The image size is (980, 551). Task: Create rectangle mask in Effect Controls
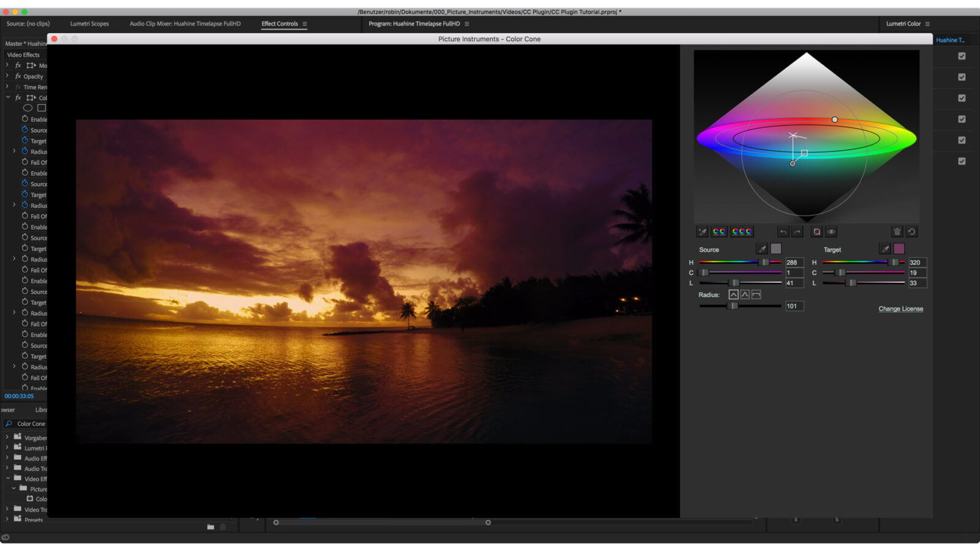[42, 108]
